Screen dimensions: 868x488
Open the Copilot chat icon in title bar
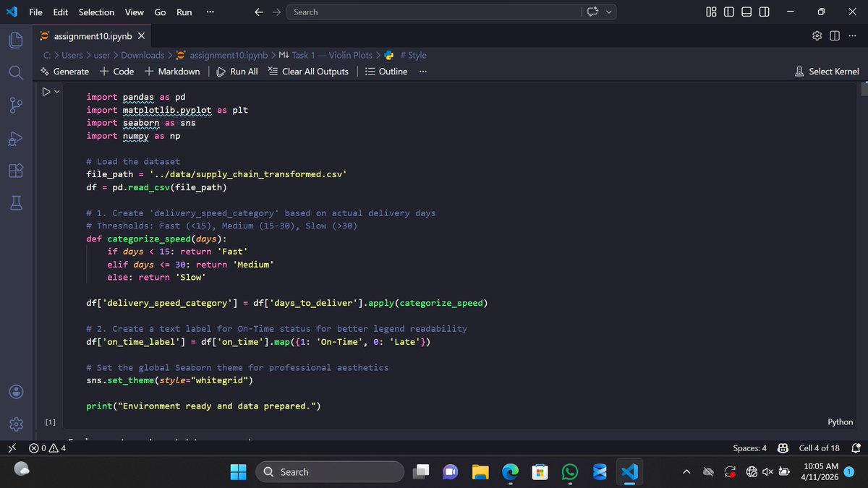(594, 12)
